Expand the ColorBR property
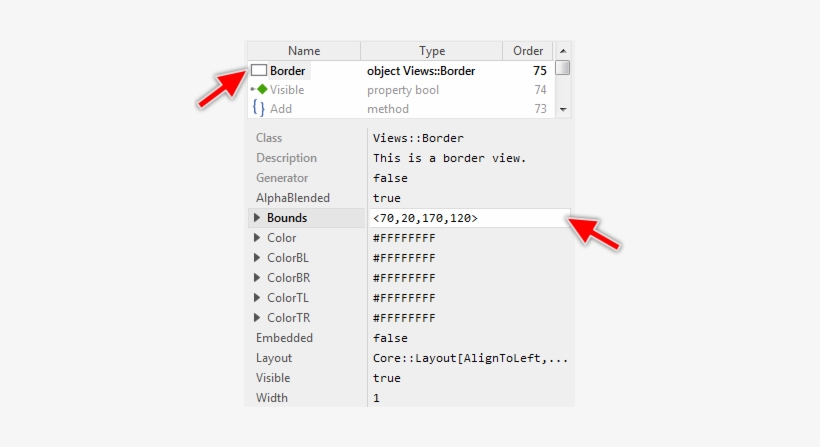Screen dimensions: 820x447 (258, 278)
